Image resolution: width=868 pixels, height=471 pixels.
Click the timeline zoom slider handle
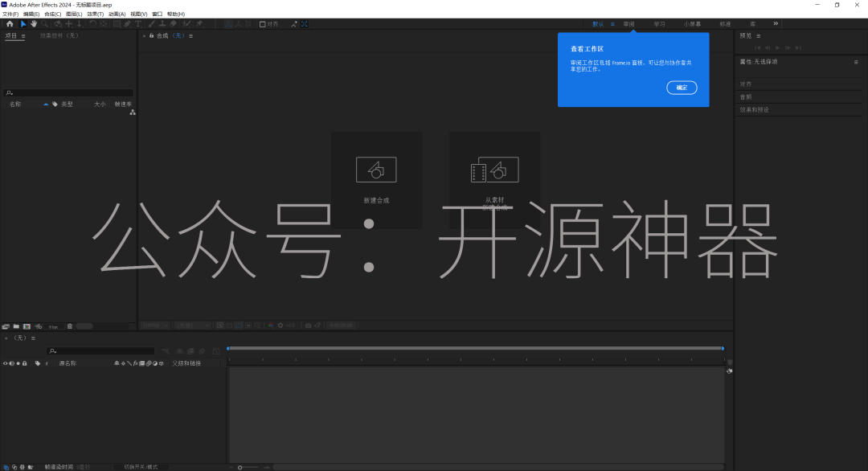tap(240, 467)
